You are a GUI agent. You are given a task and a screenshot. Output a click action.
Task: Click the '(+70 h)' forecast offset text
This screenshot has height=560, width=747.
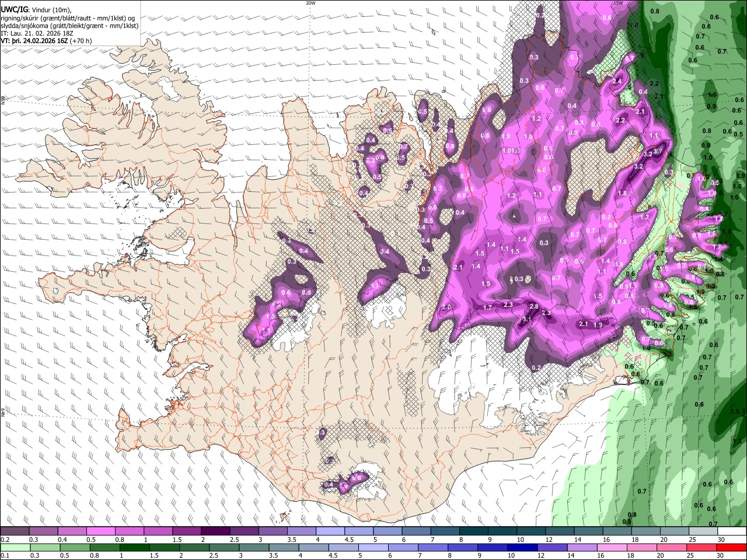81,42
